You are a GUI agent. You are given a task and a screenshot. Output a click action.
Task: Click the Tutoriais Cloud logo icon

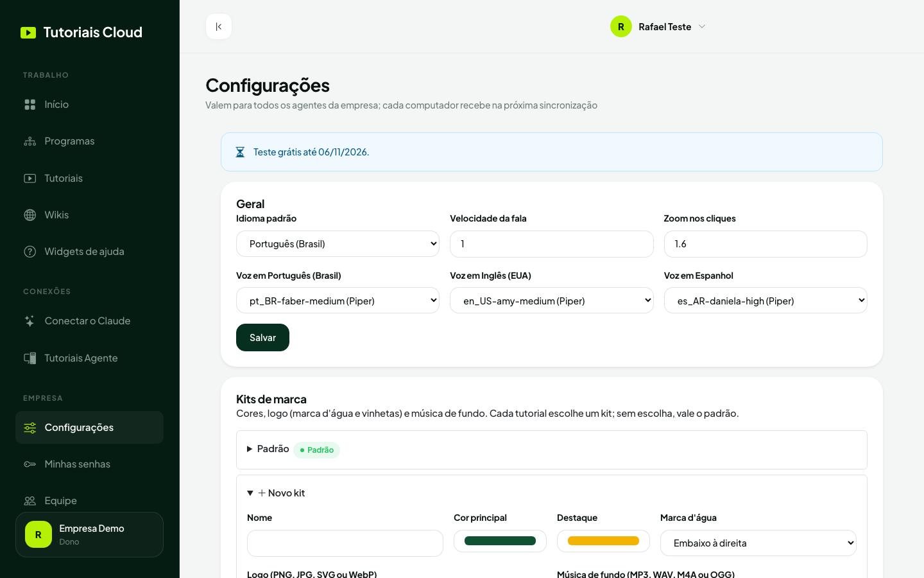click(28, 33)
